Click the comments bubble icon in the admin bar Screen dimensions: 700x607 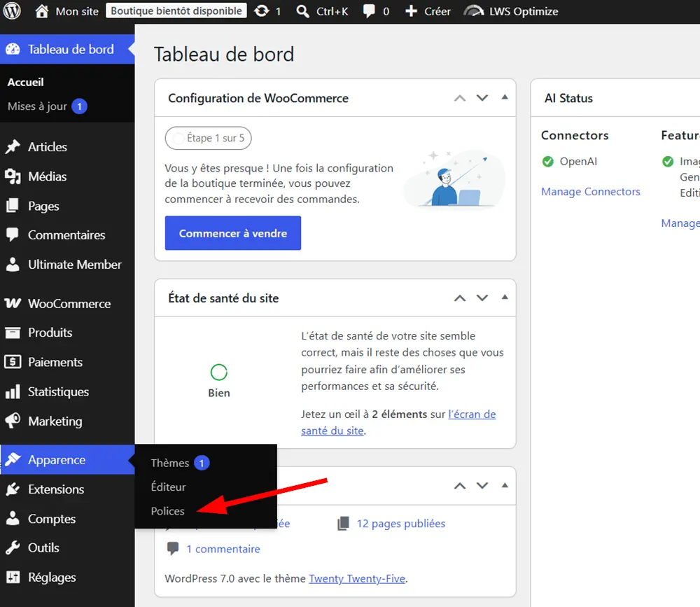point(369,11)
